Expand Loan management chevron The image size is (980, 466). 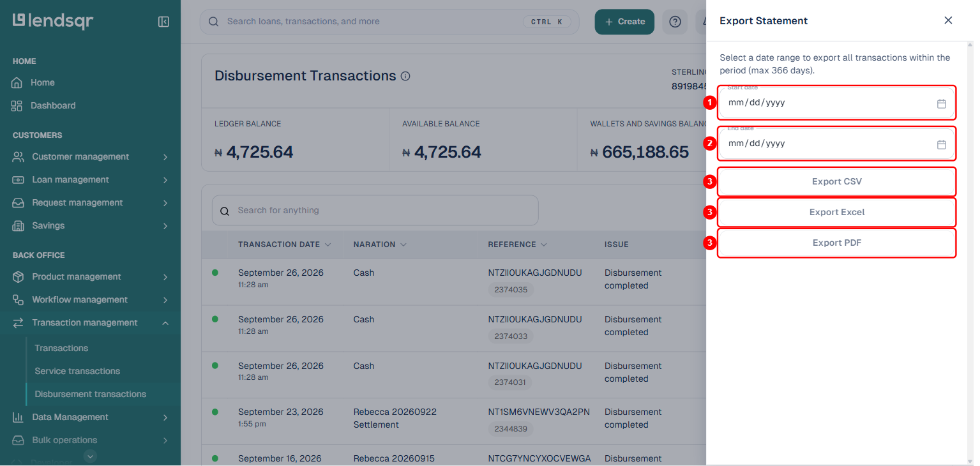click(165, 180)
